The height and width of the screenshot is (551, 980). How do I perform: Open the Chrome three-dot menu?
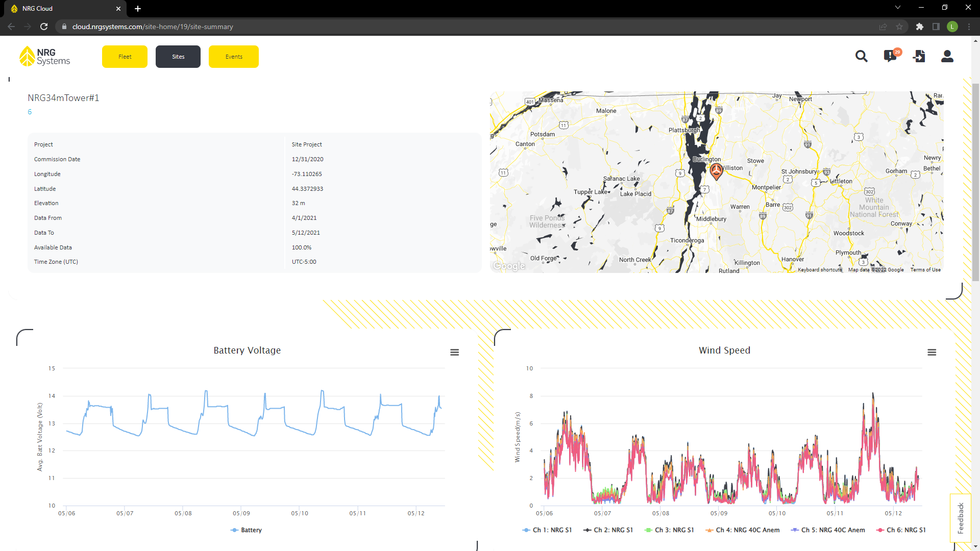969,27
